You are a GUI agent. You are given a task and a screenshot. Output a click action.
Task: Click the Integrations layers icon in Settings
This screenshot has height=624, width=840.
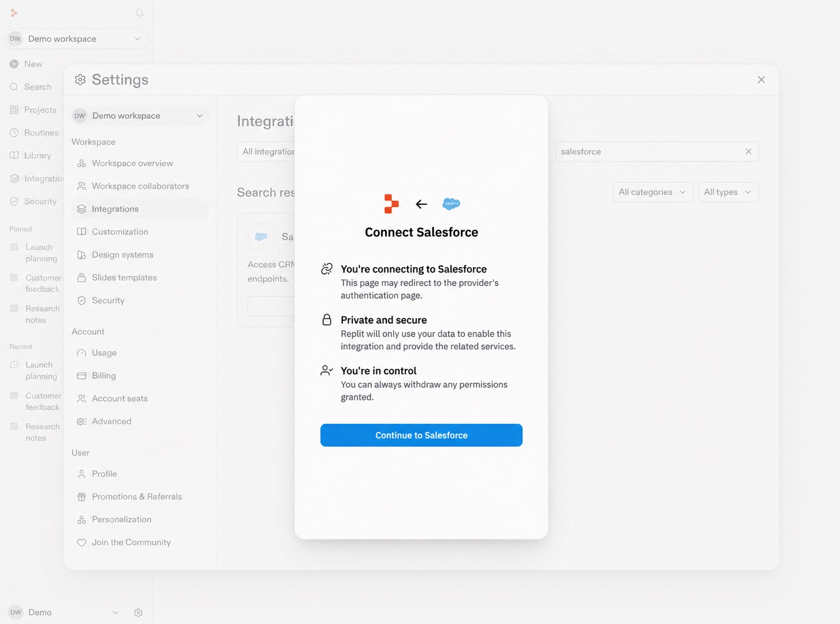pos(81,209)
